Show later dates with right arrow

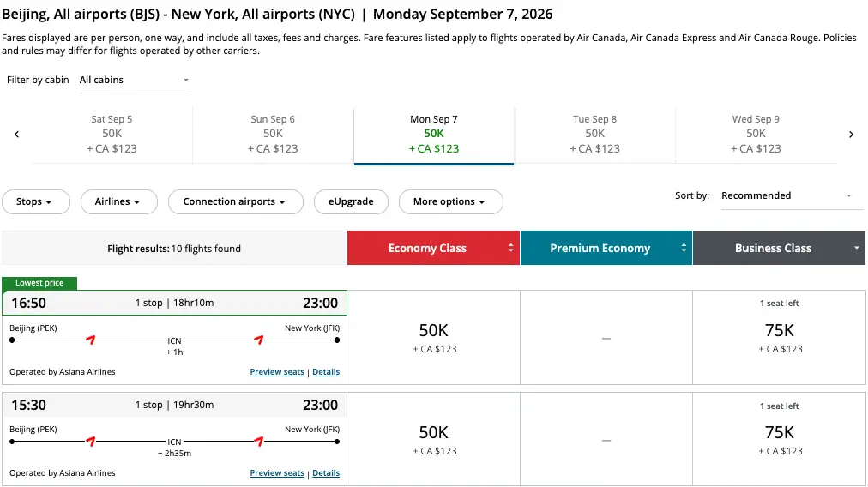coord(851,135)
